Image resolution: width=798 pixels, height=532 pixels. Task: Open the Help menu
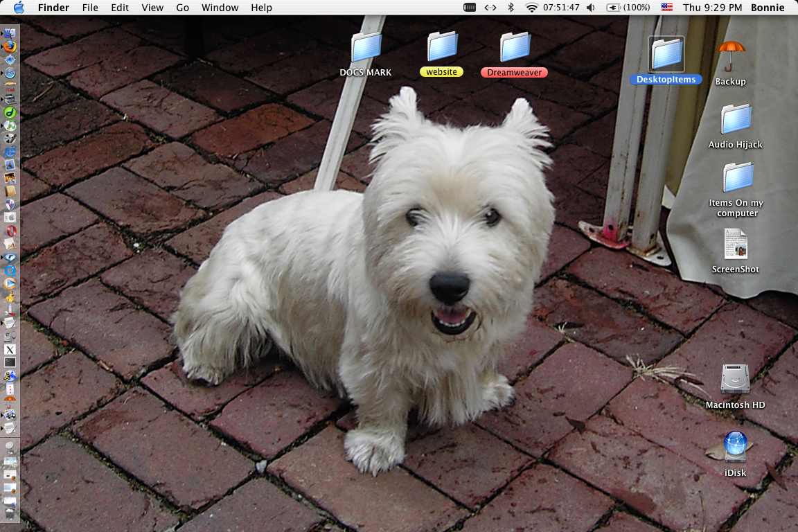[x=261, y=8]
